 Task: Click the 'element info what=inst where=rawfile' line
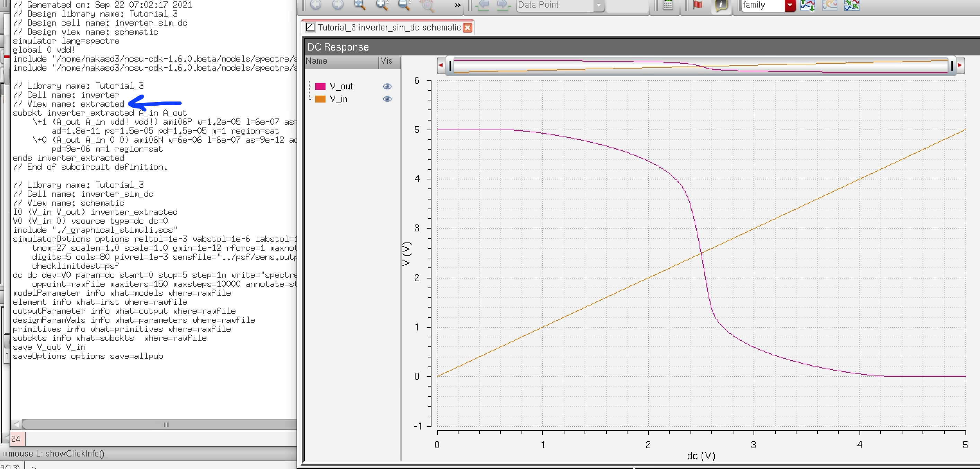click(x=100, y=302)
